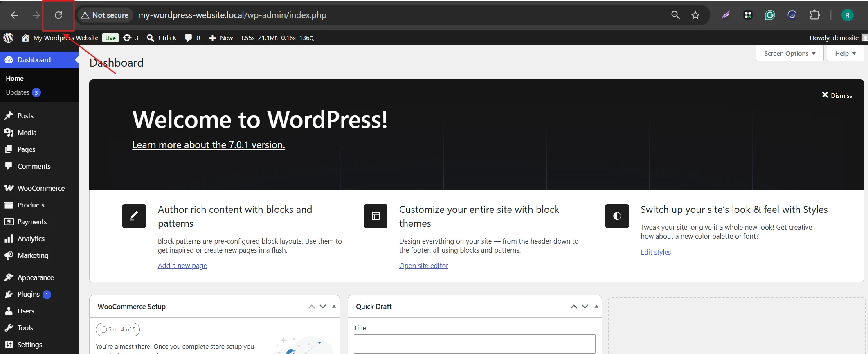Screen dimensions: 868x354
Task: Move WooCommerce Setup widget down
Action: click(x=323, y=307)
